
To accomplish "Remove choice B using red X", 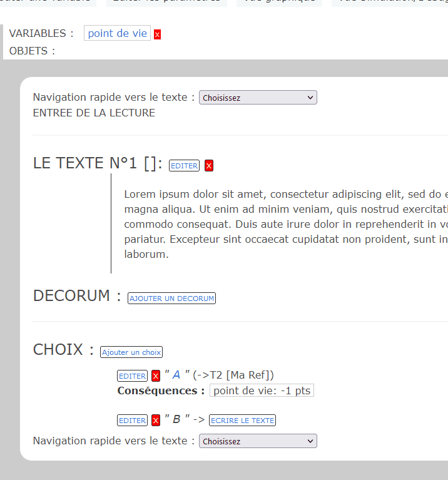I will tap(156, 421).
